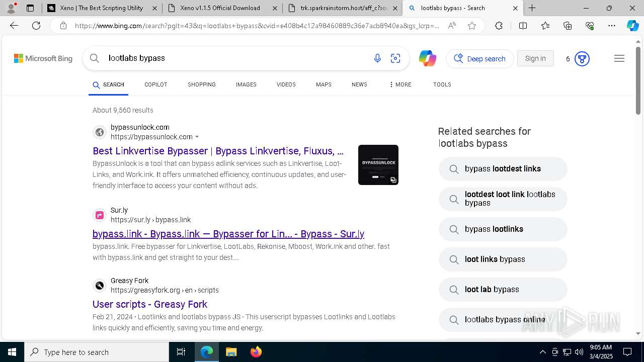Add this page to favorites with the star icon
The height and width of the screenshot is (362, 644).
point(472,26)
